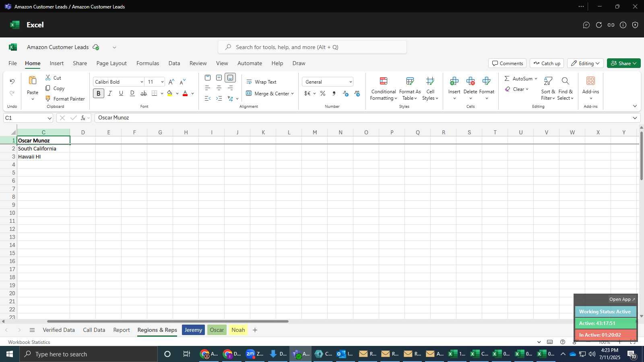Image resolution: width=644 pixels, height=362 pixels.
Task: Expand the General number format dropdown
Action: (x=351, y=82)
